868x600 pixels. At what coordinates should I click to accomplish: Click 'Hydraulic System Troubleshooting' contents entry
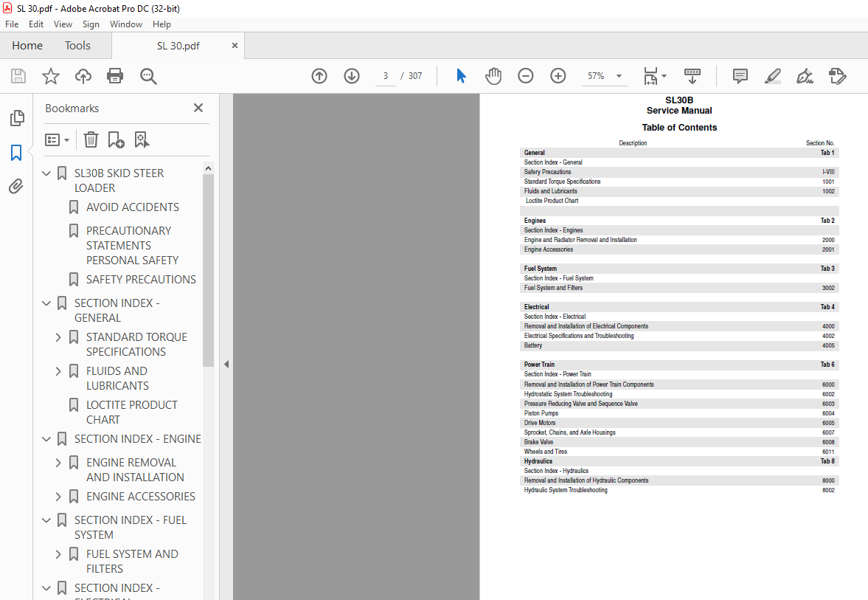tap(566, 490)
